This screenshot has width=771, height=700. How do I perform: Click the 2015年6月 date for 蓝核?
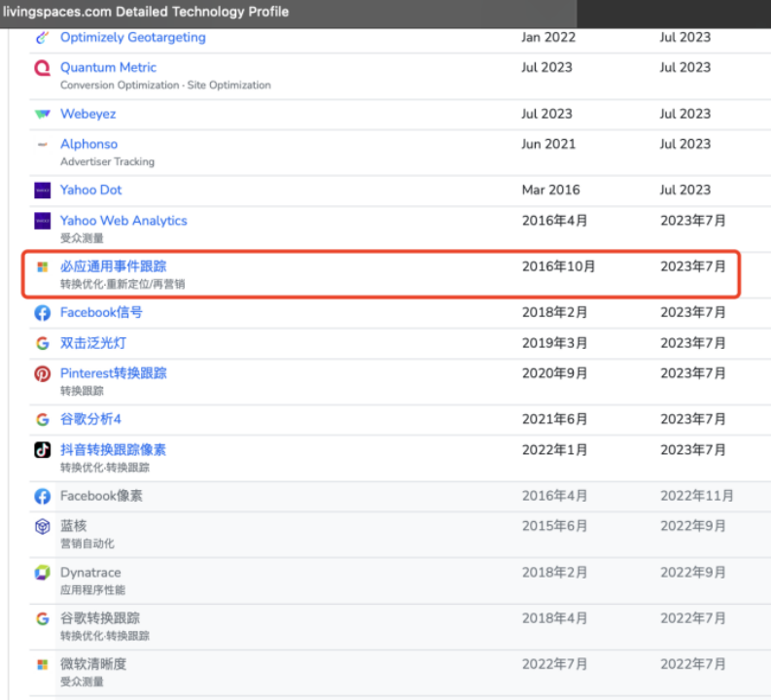554,526
